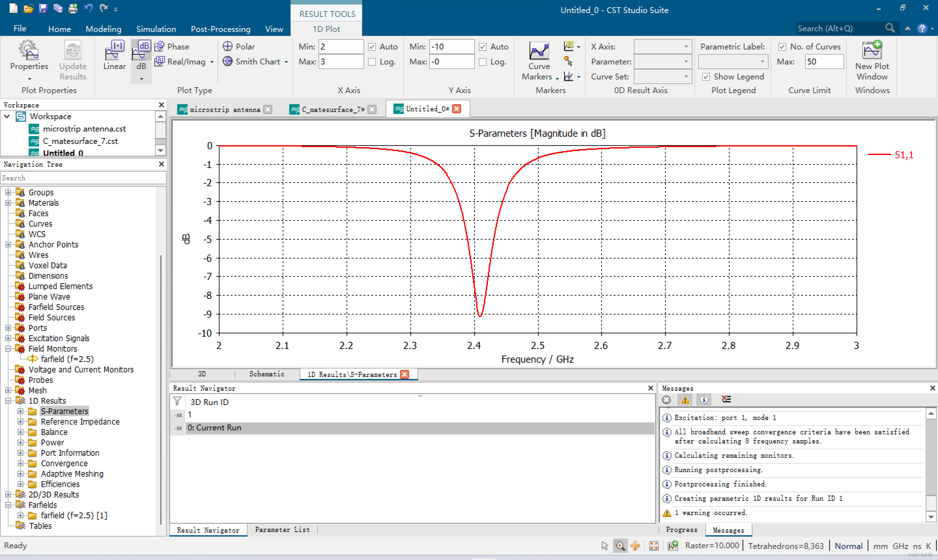Image resolution: width=938 pixels, height=560 pixels.
Task: Open a New Plot Window
Action: (x=872, y=51)
